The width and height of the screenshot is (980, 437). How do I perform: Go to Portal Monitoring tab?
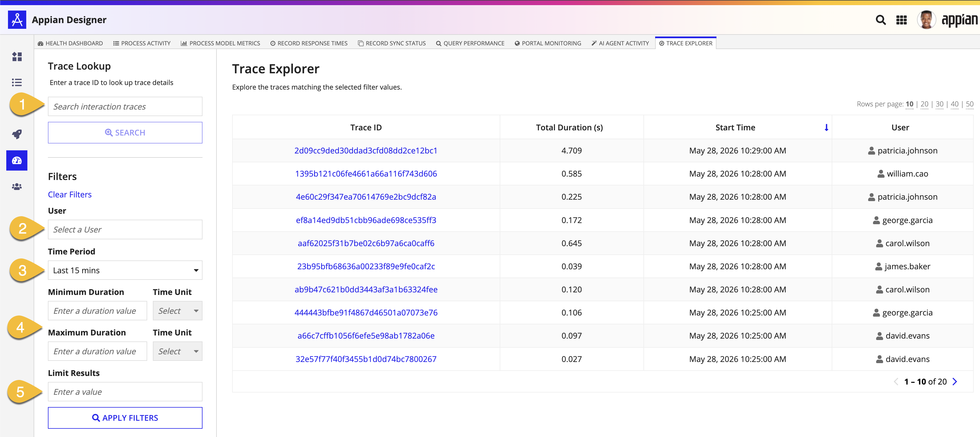pos(548,43)
